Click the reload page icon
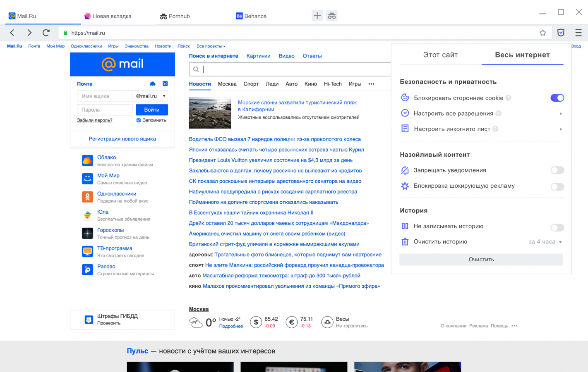Screen dimensions: 588x372 click(46, 33)
